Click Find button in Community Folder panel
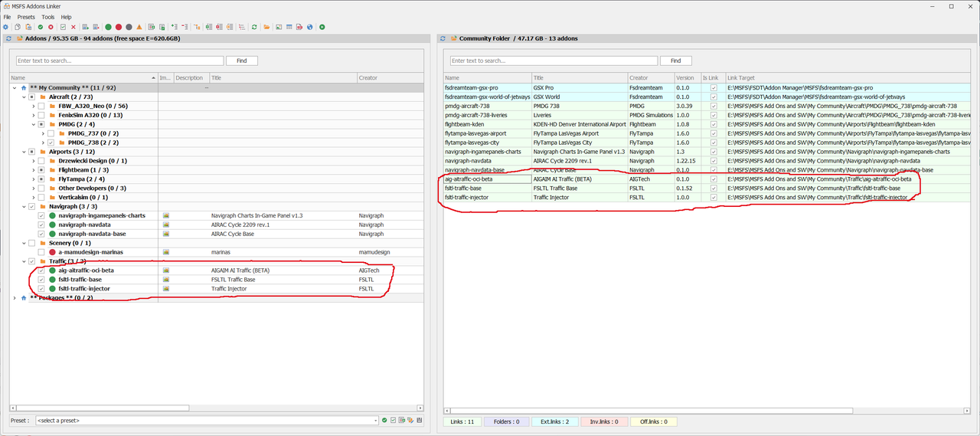Image resolution: width=980 pixels, height=436 pixels. (675, 61)
